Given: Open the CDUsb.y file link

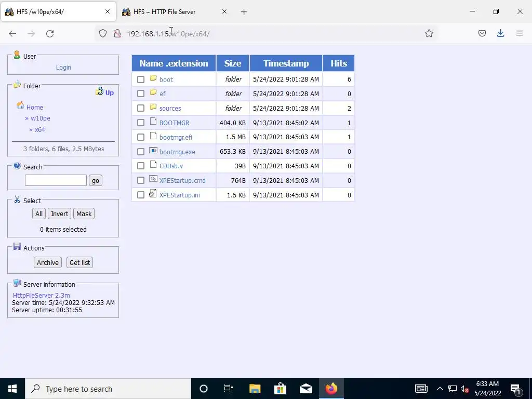Looking at the screenshot, I should pos(171,166).
